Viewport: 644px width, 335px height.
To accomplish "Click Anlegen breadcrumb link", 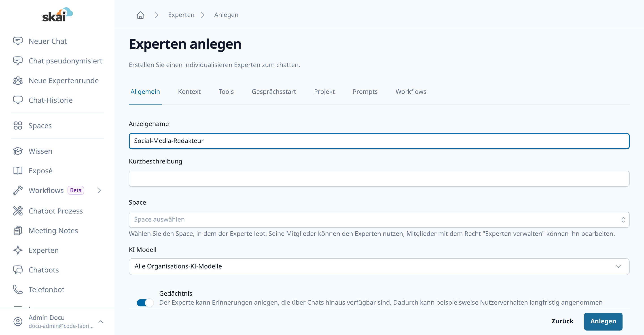I will pos(226,15).
